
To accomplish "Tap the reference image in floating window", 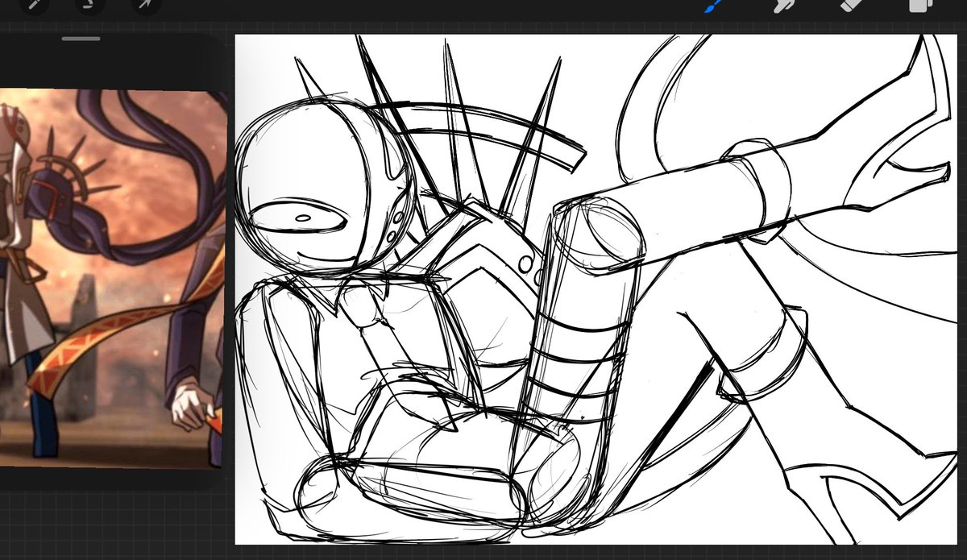I will click(112, 278).
